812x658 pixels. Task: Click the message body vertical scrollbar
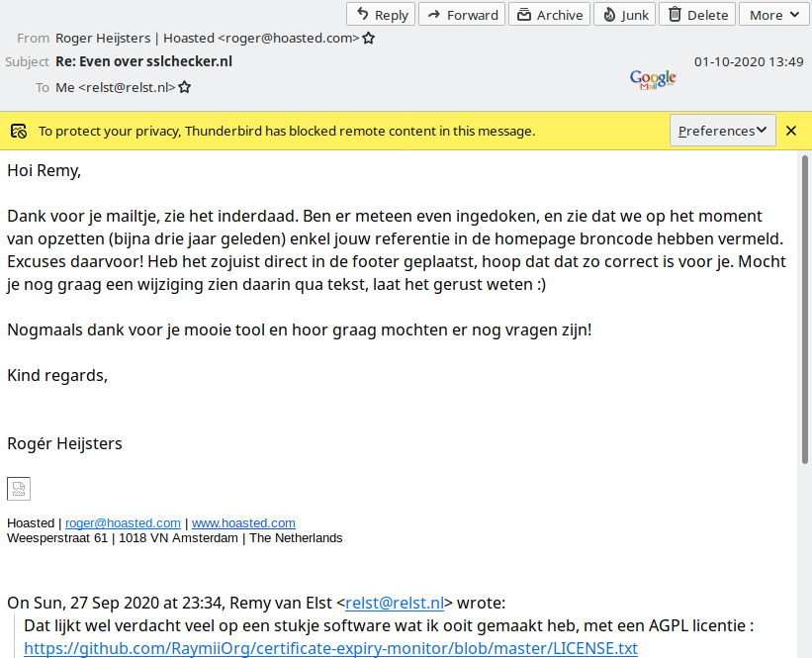pos(805,396)
